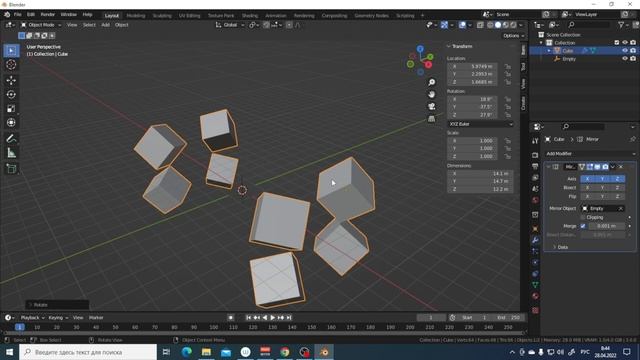Pick the Add Cube tool
This screenshot has height=360, width=640.
[11, 168]
